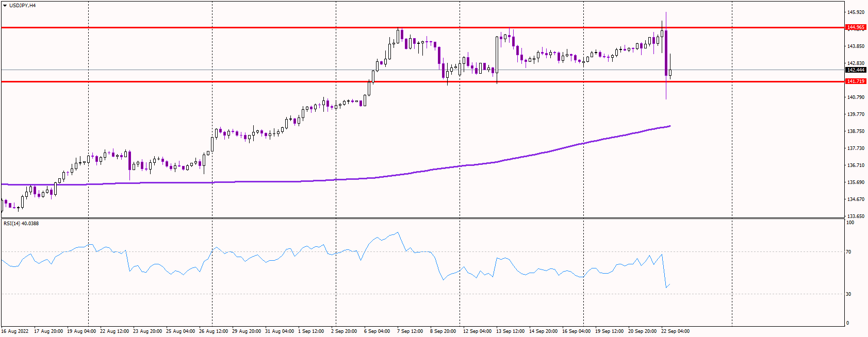The width and height of the screenshot is (868, 337).
Task: Click the RSI(14) 40.0388 indicator label
Action: (x=21, y=224)
